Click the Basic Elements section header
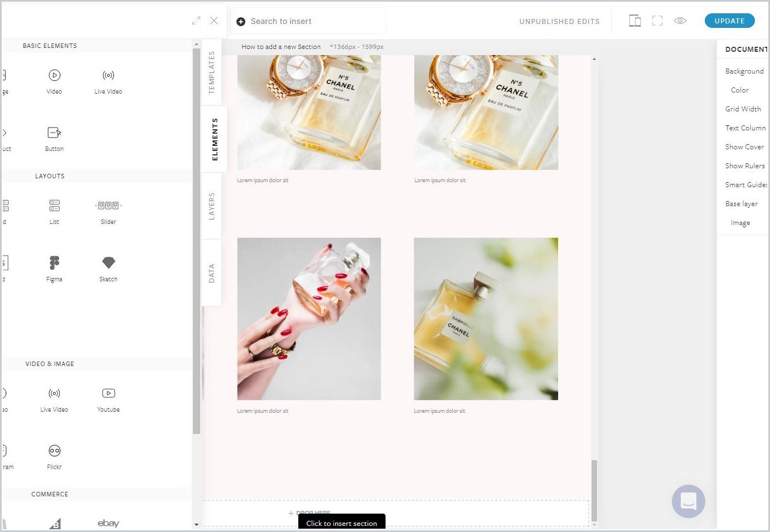Viewport: 770px width, 532px height. tap(50, 46)
